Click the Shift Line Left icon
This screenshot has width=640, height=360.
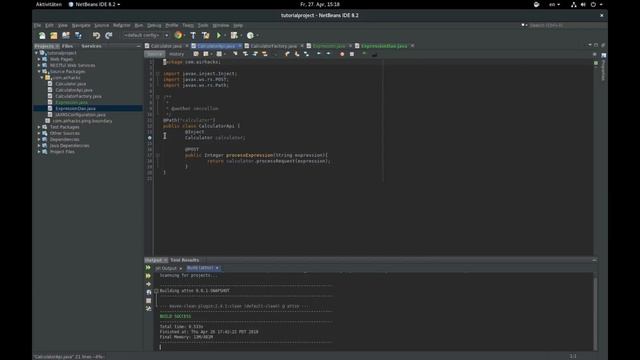[319, 54]
